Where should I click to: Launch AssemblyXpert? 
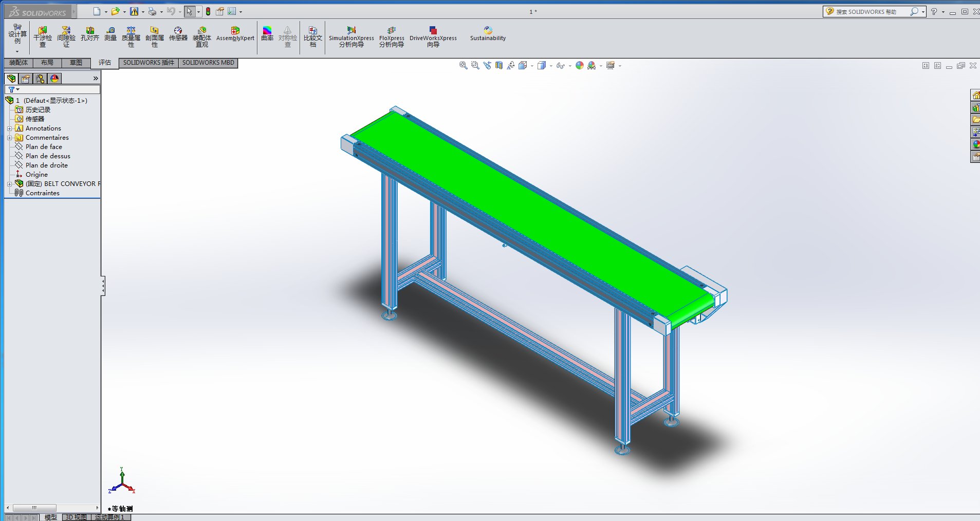click(235, 34)
